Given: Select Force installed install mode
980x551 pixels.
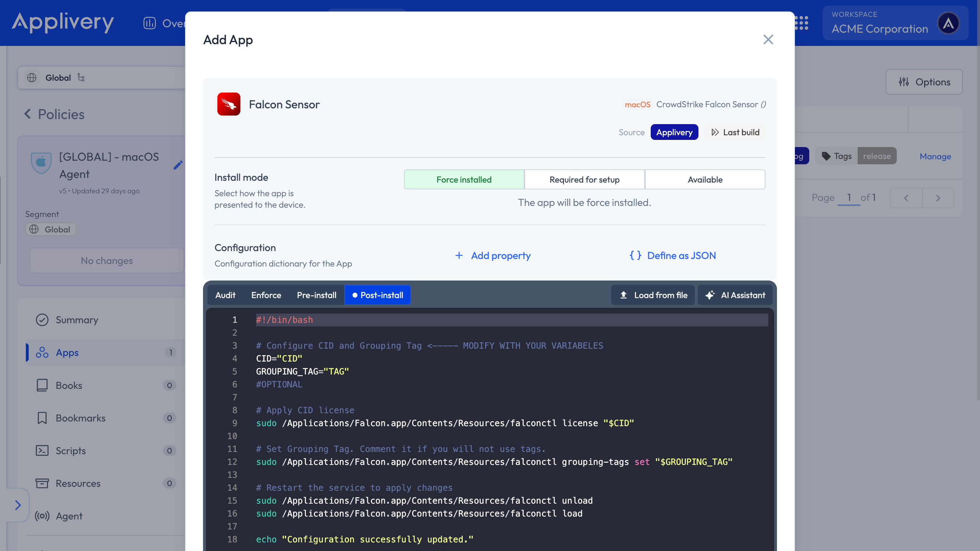Looking at the screenshot, I should point(464,179).
